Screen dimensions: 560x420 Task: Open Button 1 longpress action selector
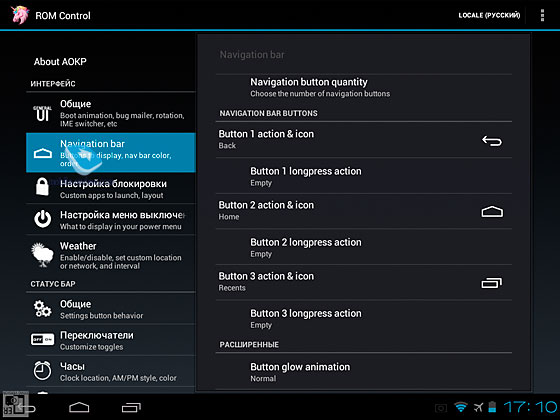364,176
